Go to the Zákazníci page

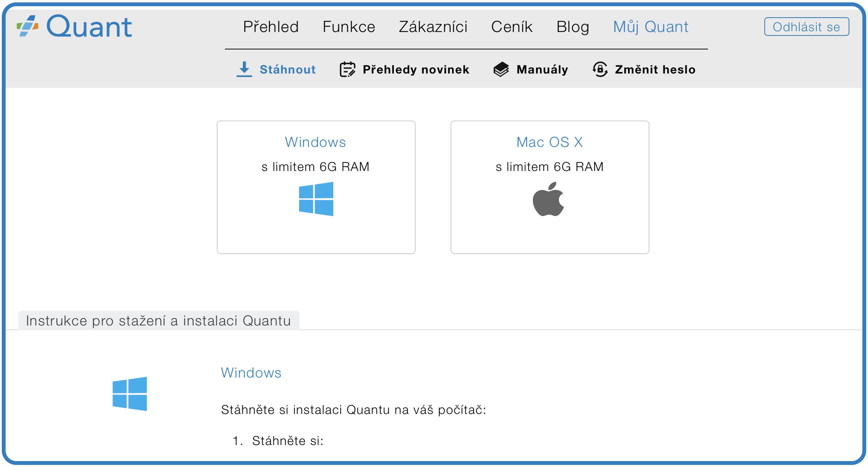433,27
